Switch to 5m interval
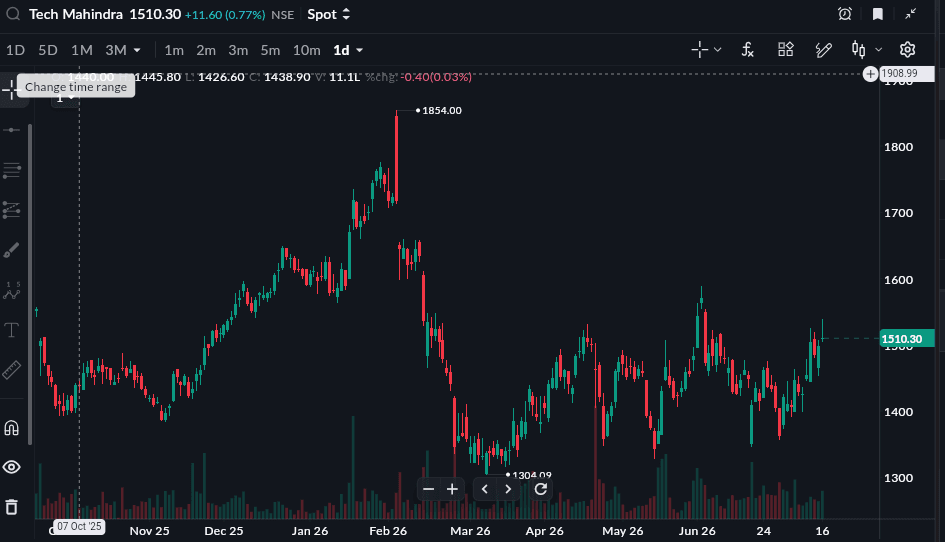 tap(270, 50)
